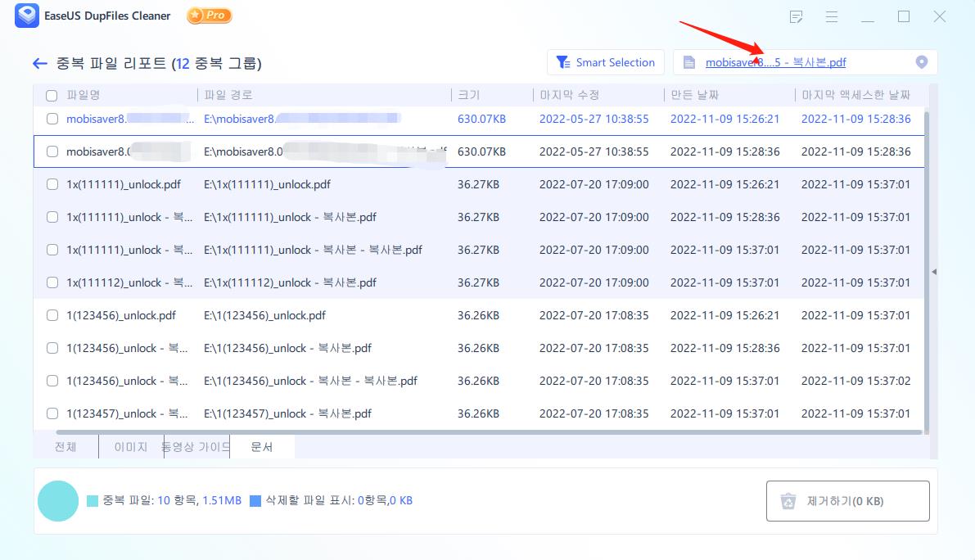Screen dimensions: 975x560
Task: Open the hamburger menu in the title bar
Action: [832, 16]
